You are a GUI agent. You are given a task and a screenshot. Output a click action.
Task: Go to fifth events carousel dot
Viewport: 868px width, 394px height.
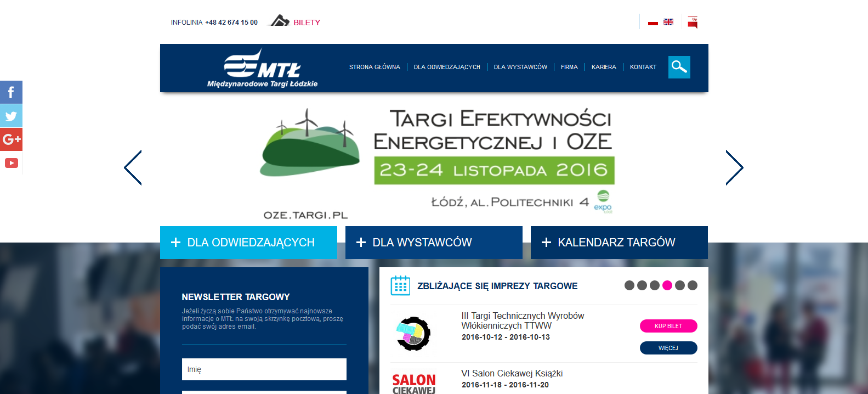pos(680,285)
